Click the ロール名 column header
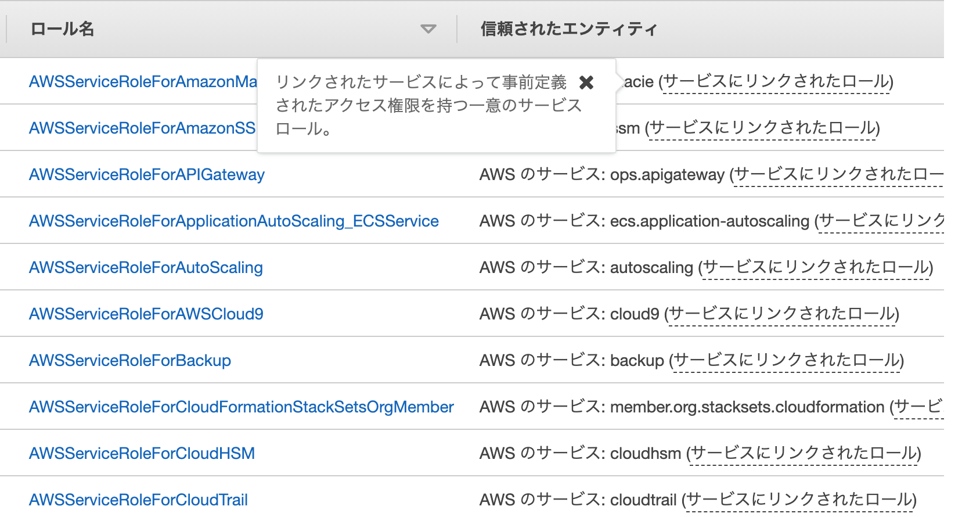Image resolution: width=980 pixels, height=517 pixels. (62, 28)
